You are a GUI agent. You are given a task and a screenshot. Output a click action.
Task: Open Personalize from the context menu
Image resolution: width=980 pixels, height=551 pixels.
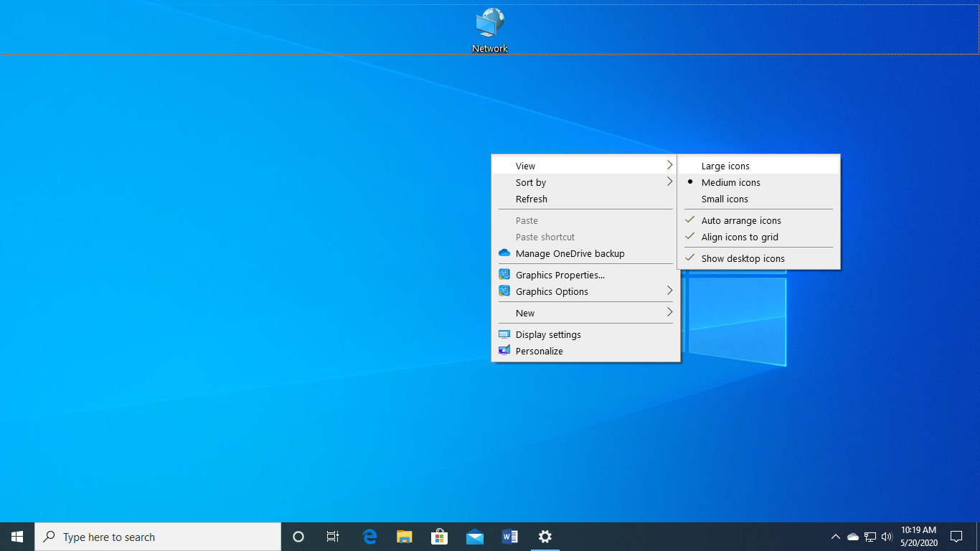[585, 351]
